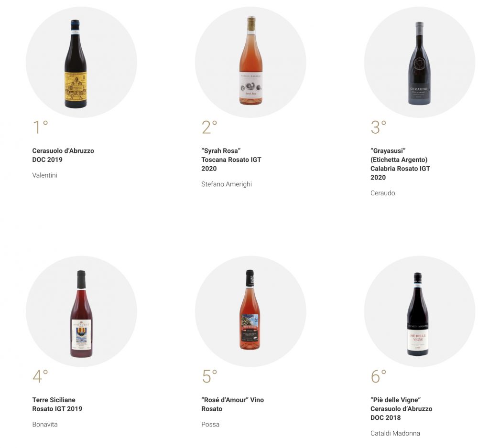Open the Stefano Amerighi producer link

coord(227,184)
